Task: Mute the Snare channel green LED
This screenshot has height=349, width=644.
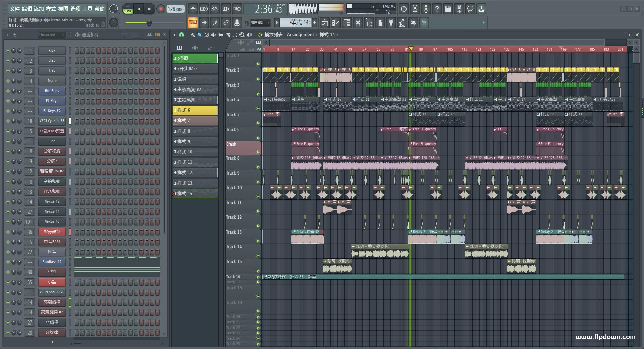Action: tap(8, 81)
